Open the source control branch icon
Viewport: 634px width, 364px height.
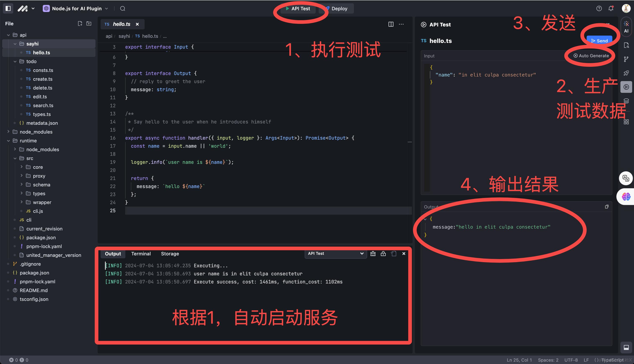626,59
